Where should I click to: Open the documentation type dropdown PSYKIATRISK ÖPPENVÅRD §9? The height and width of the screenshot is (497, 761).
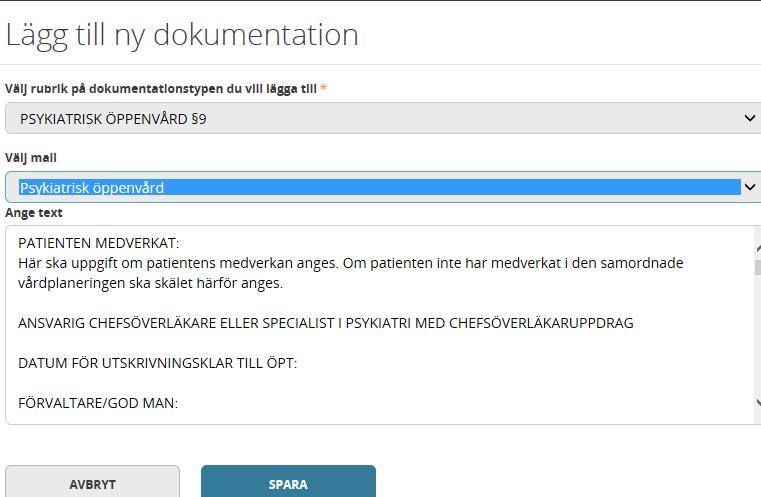point(383,118)
